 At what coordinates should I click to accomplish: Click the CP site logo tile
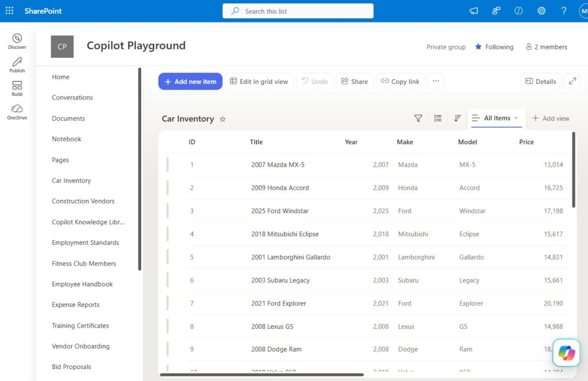tap(62, 47)
